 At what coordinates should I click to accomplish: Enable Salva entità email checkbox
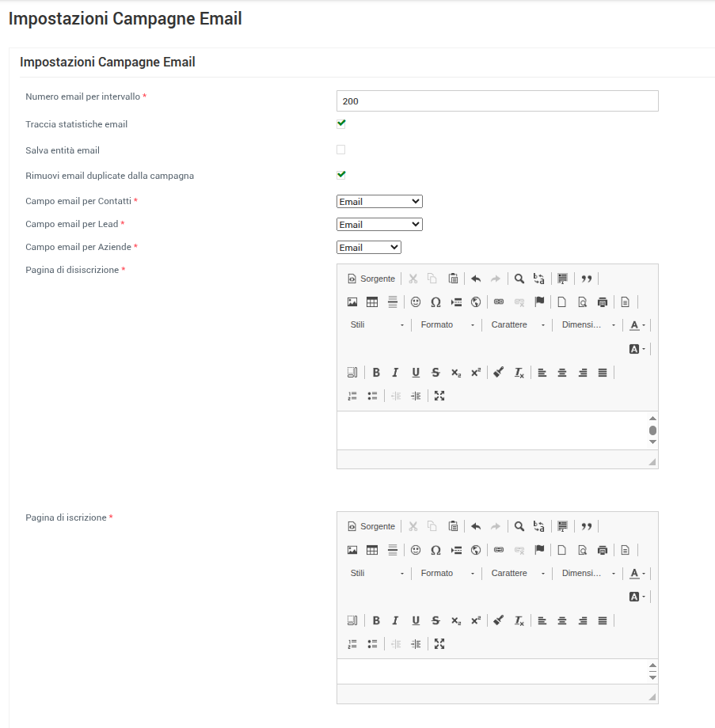coord(341,150)
